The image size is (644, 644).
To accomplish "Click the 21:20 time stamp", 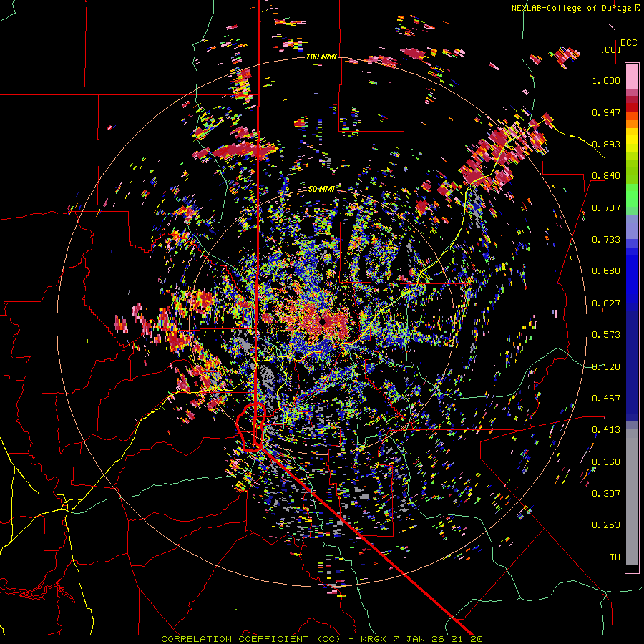I will (468, 639).
